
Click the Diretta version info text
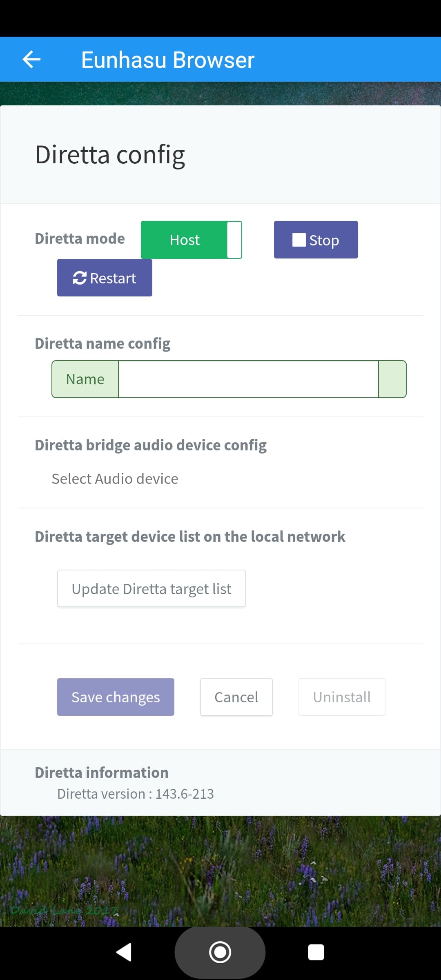(136, 794)
